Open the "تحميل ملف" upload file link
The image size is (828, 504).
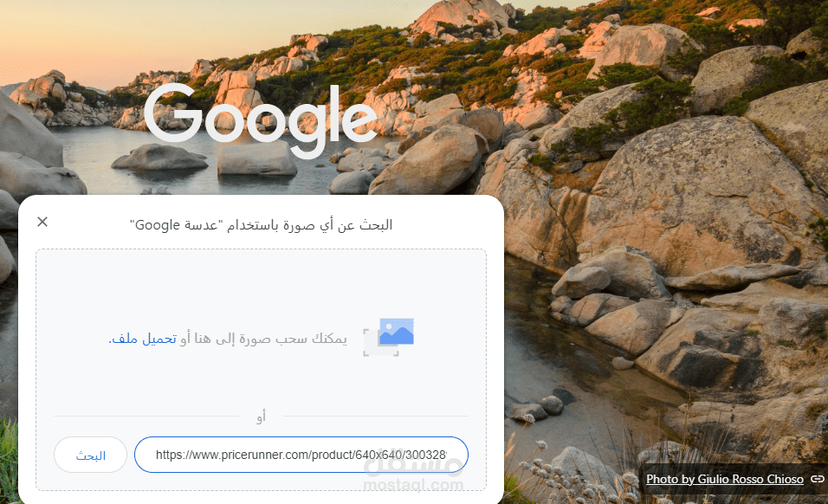click(x=143, y=339)
